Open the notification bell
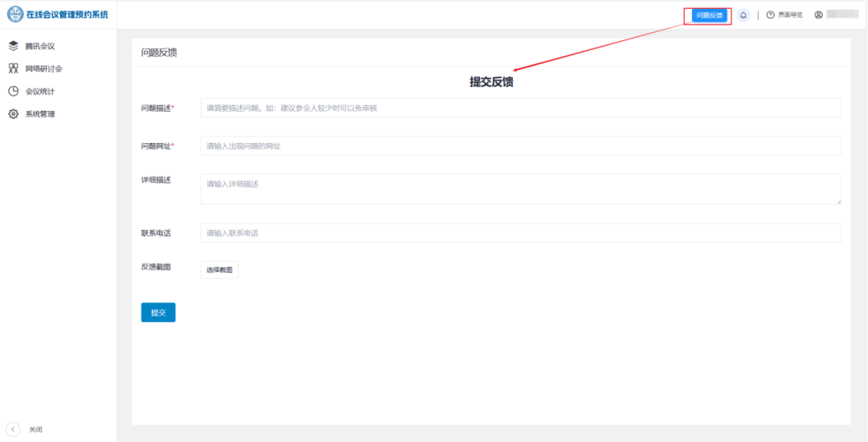The height and width of the screenshot is (442, 868). pyautogui.click(x=743, y=15)
